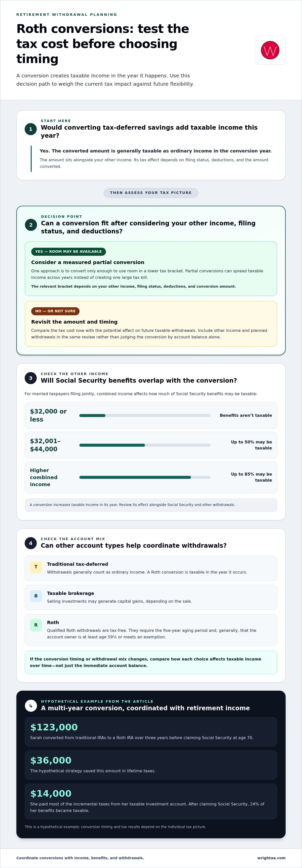Select the 'Yes — room may be available' pill
The image size is (302, 868).
pyautogui.click(x=68, y=252)
